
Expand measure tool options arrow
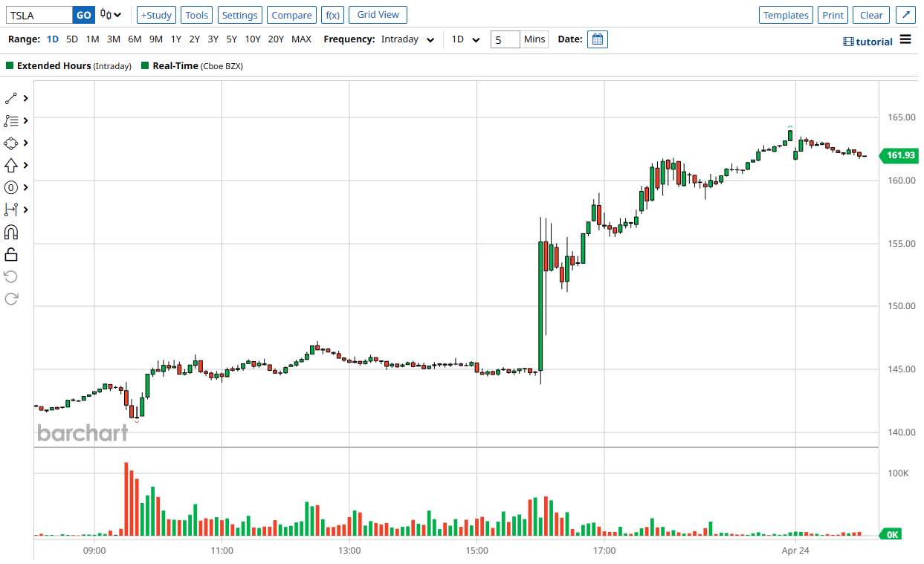26,210
